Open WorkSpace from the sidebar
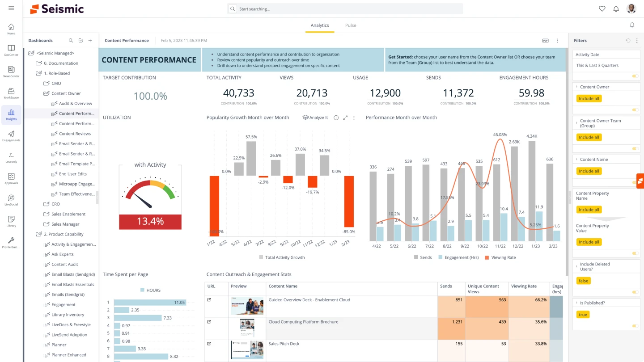Screen dimensions: 644x362 tap(11, 93)
